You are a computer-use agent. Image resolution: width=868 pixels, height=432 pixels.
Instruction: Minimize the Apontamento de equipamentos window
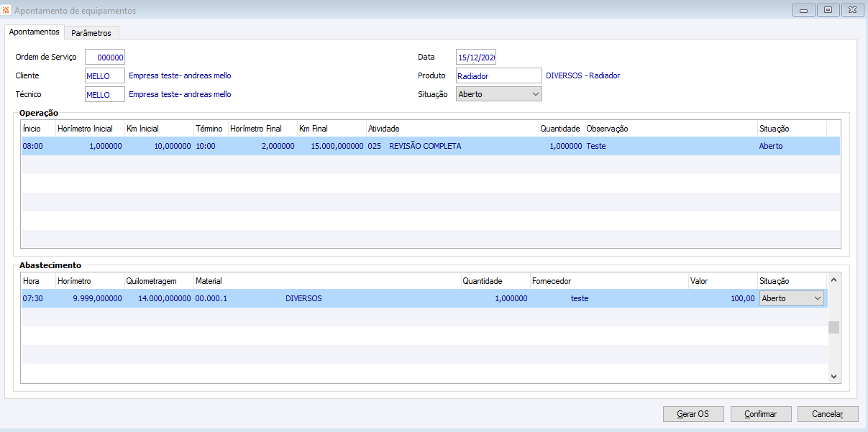coord(803,10)
